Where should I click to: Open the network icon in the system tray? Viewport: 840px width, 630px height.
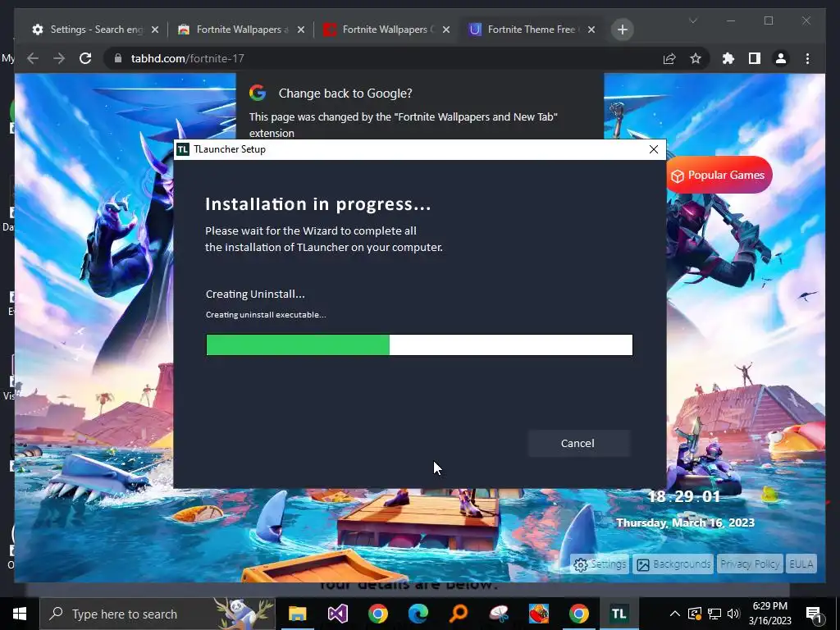[x=714, y=614]
